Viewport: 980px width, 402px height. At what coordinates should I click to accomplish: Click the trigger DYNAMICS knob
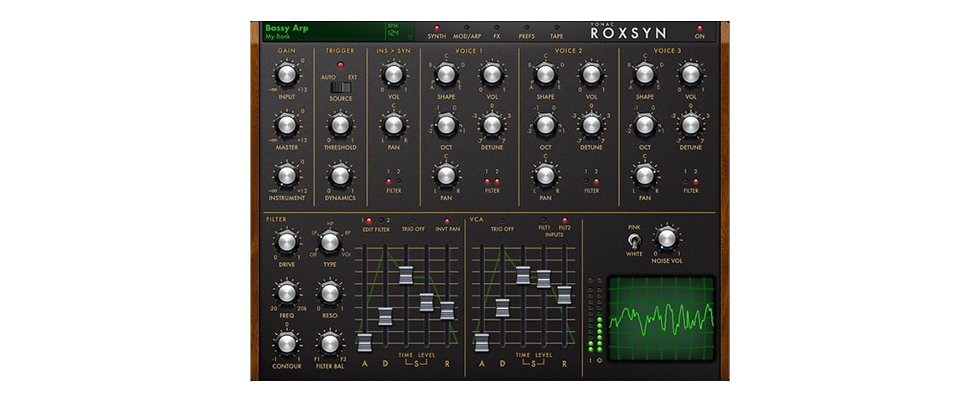[340, 175]
